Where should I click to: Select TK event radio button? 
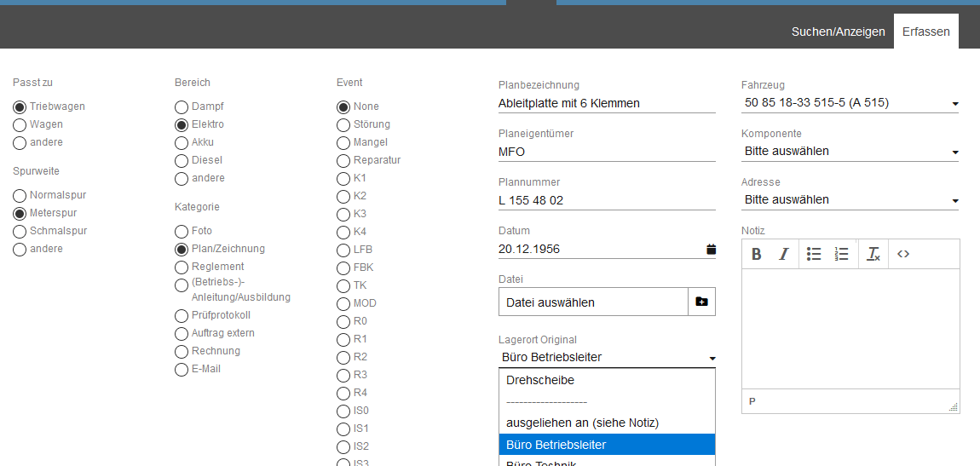coord(343,286)
